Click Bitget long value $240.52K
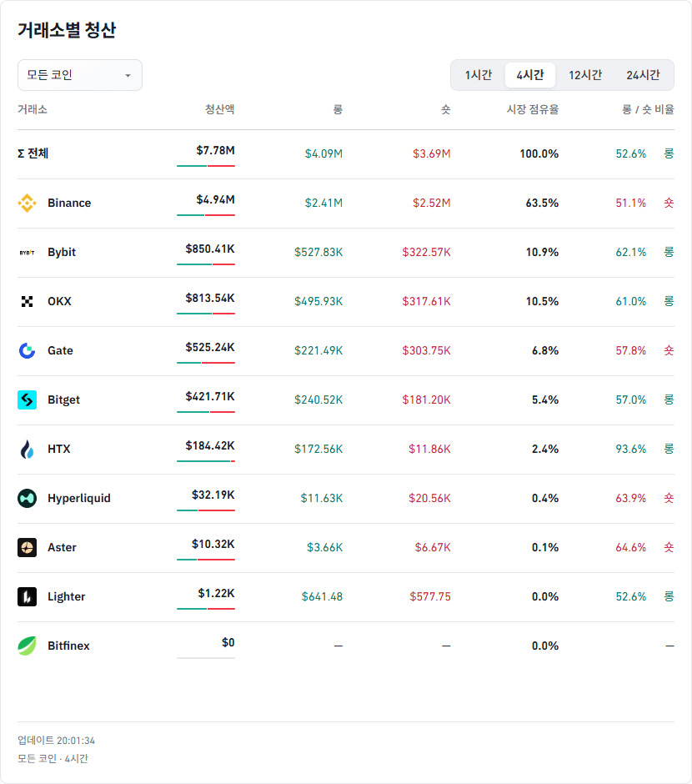This screenshot has height=784, width=692. (x=318, y=400)
